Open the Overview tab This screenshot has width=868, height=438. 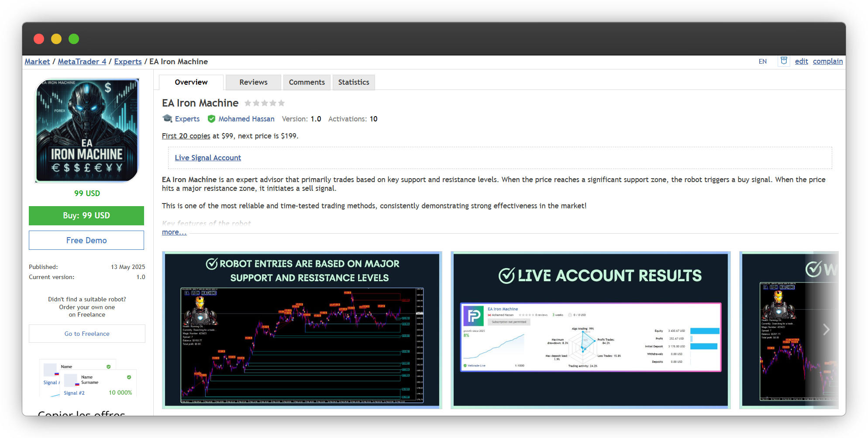[x=191, y=82]
